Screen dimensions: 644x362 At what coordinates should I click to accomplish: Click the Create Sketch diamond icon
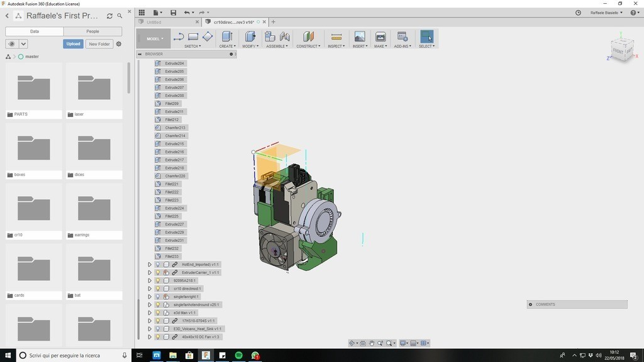click(208, 36)
